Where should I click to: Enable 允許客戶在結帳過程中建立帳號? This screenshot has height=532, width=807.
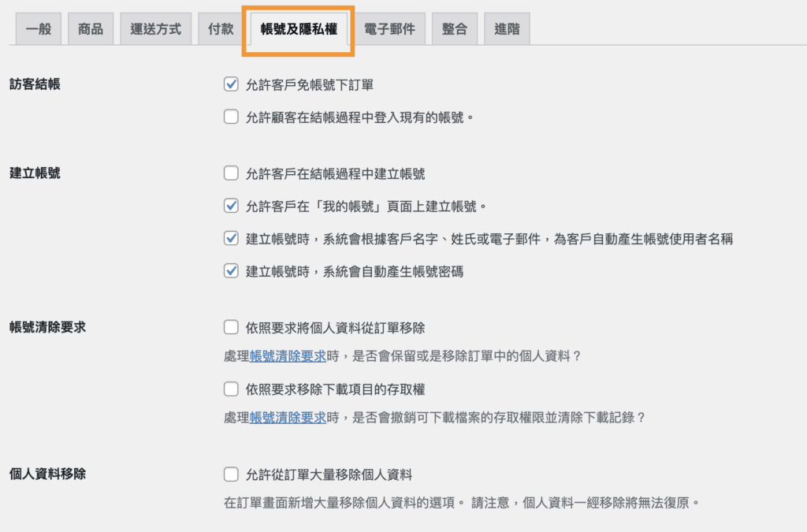tap(231, 173)
